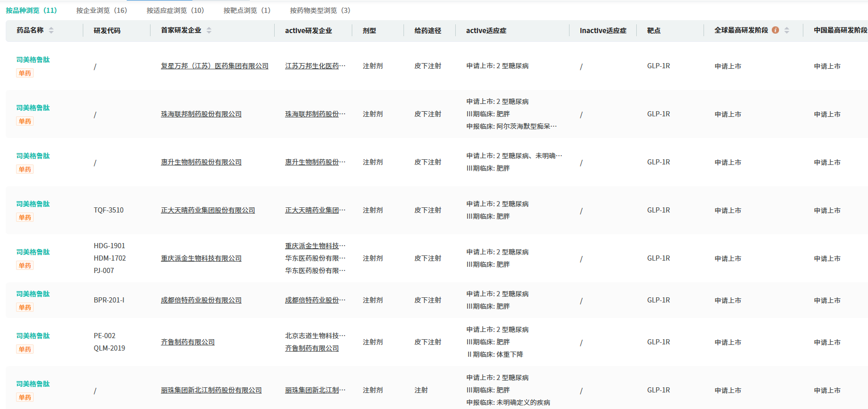Screen dimensions: 868x409
Task: Click the info icon beside 全球最高研发阶段
Action: click(775, 30)
